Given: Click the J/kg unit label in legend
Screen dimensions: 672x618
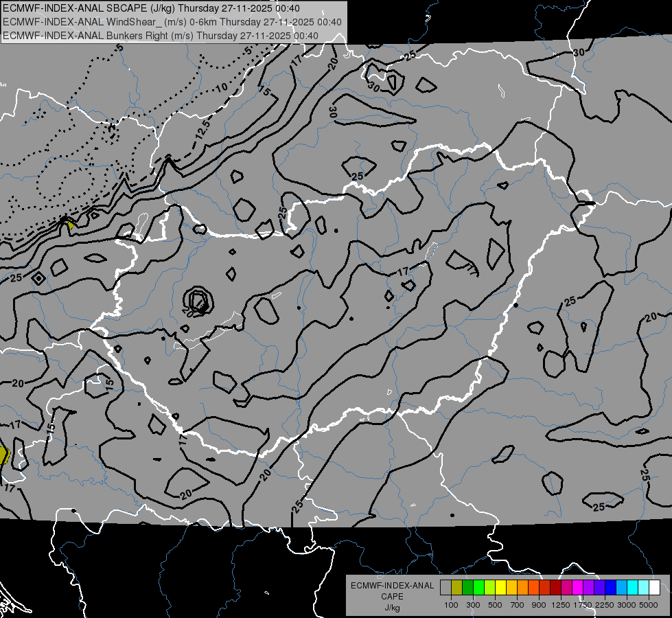Looking at the screenshot, I should (392, 608).
